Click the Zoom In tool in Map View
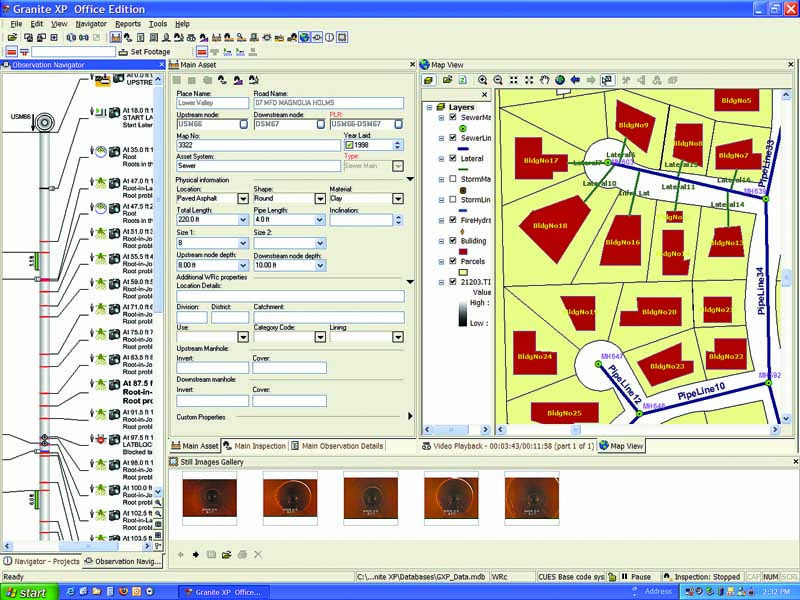800x600 pixels. pyautogui.click(x=482, y=80)
